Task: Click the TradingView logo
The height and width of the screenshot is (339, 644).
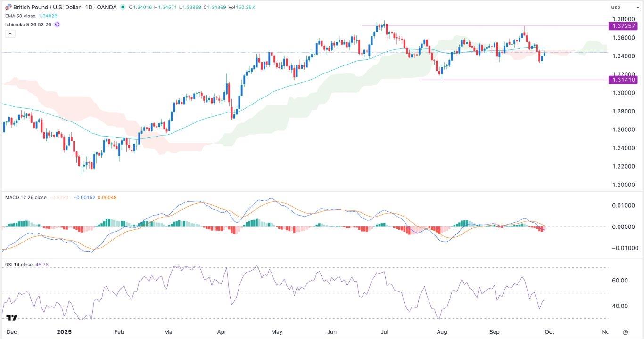Action: 12,318
